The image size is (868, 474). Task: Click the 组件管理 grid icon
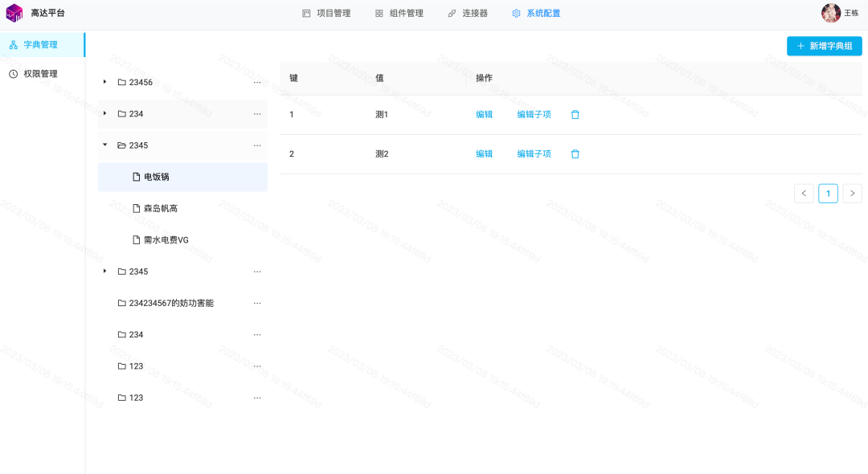point(379,14)
